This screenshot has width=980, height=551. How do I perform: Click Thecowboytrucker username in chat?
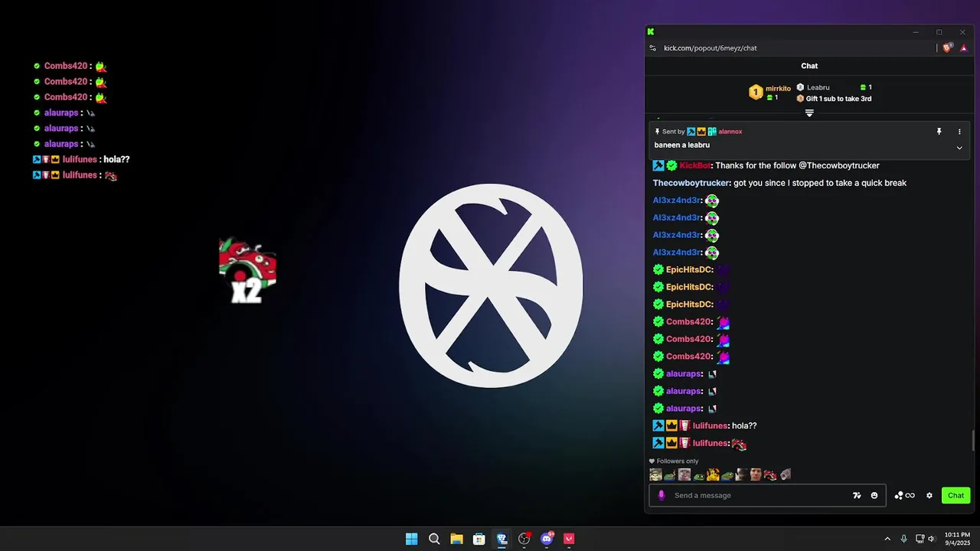coord(691,183)
